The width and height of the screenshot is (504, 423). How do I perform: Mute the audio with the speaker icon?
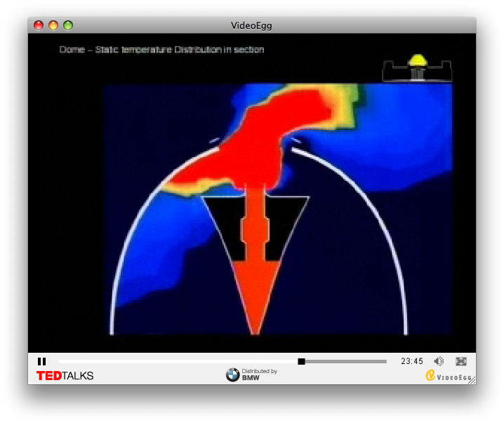(439, 361)
